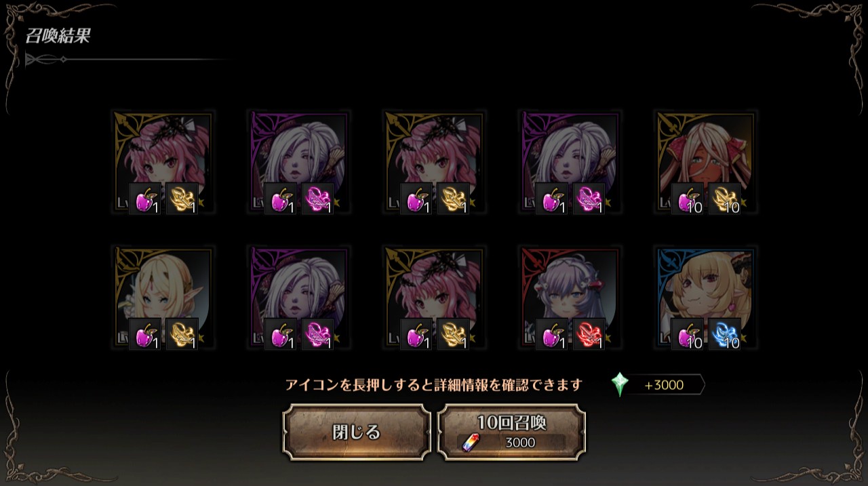Tap gold wing icon on dark-skinned girl's card

pos(725,199)
